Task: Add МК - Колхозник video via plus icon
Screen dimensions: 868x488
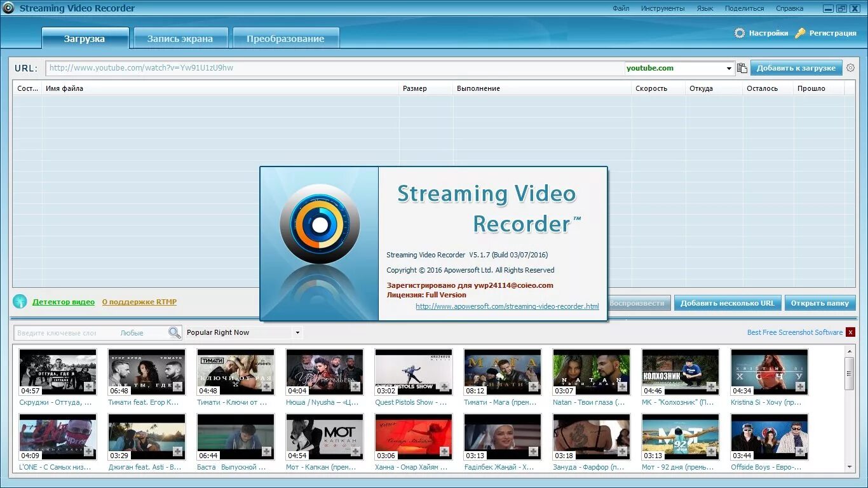Action: 712,386
